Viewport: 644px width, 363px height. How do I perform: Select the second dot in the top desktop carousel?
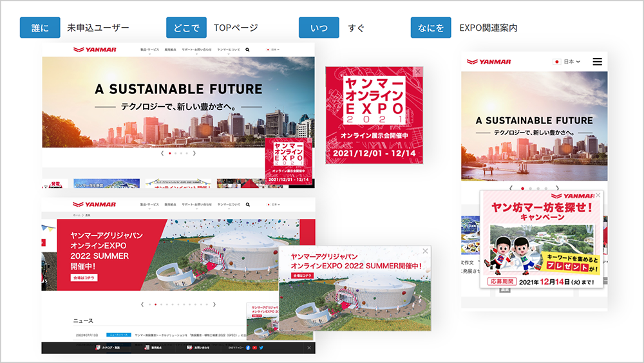pyautogui.click(x=175, y=153)
